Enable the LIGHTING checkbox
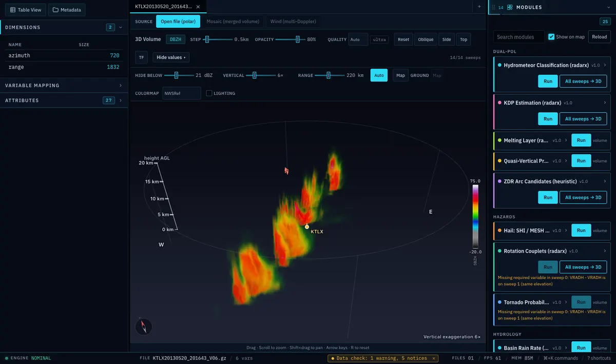The image size is (616, 364). (209, 93)
